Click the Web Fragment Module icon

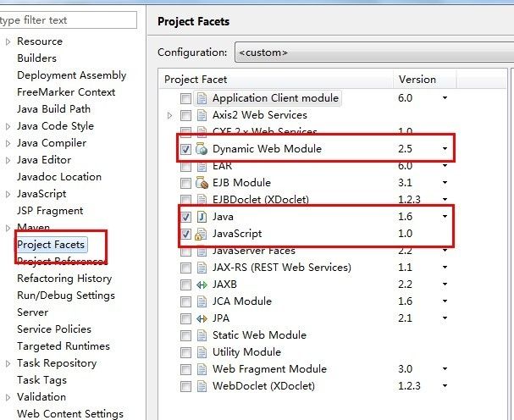coord(202,369)
